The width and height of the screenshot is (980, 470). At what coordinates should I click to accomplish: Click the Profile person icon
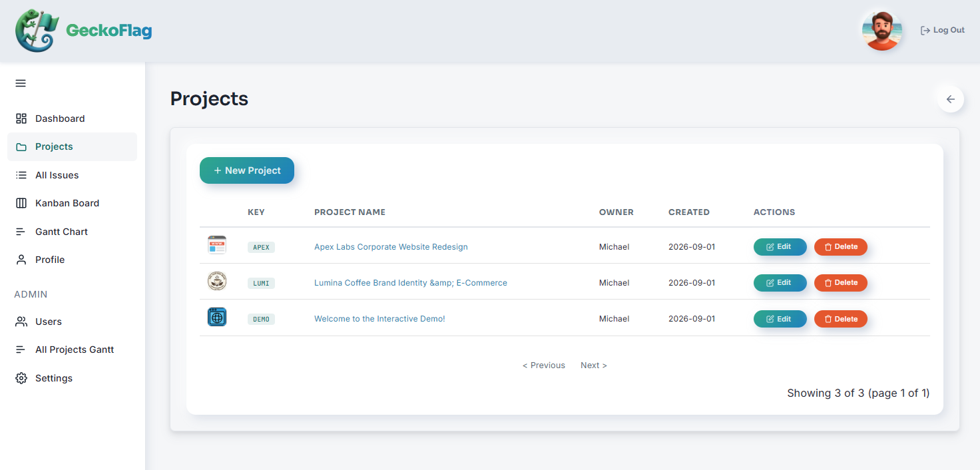(21, 260)
